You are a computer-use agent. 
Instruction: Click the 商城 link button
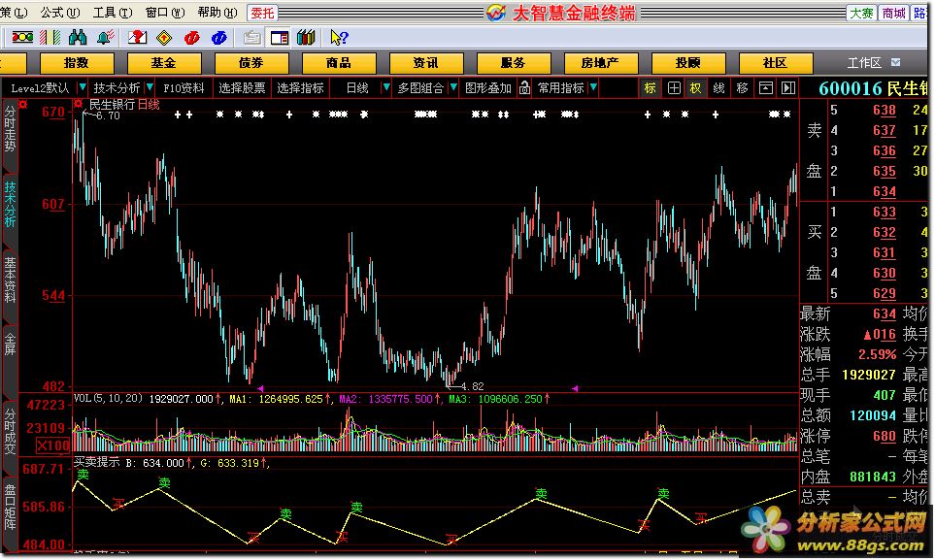[894, 13]
